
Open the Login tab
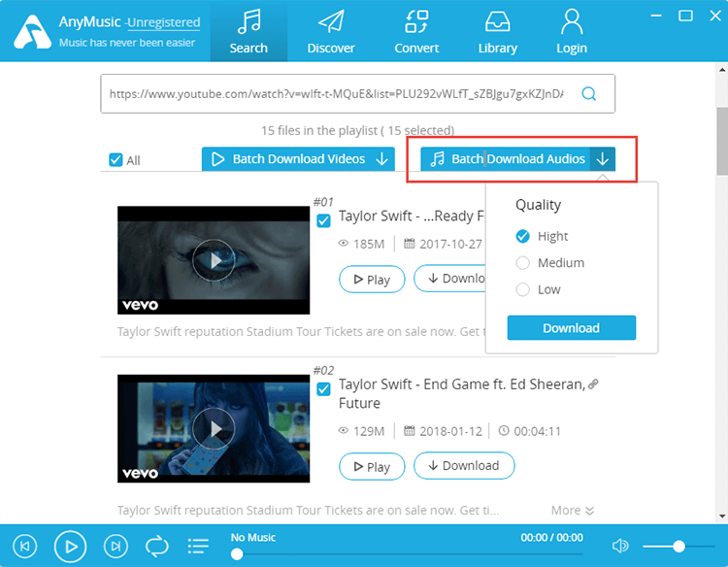(x=572, y=32)
